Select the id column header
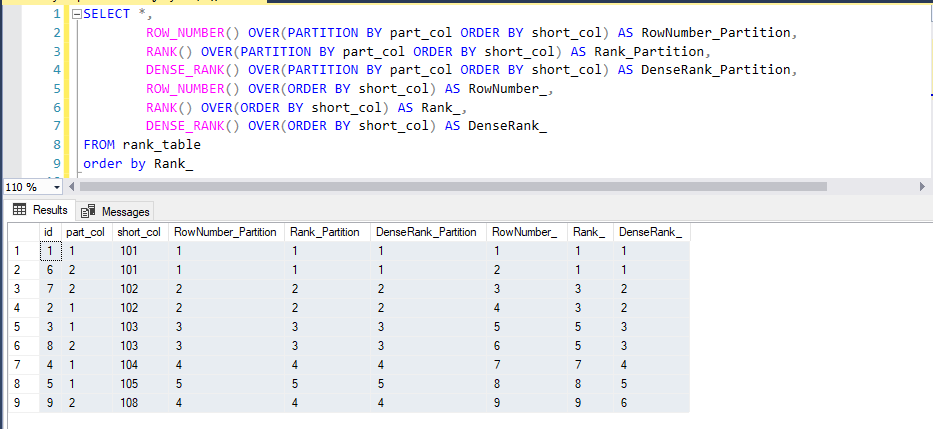 point(49,232)
